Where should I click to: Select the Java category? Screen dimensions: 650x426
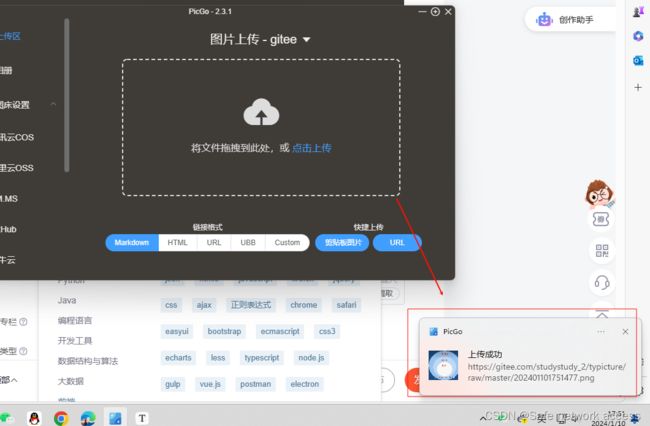click(x=67, y=300)
